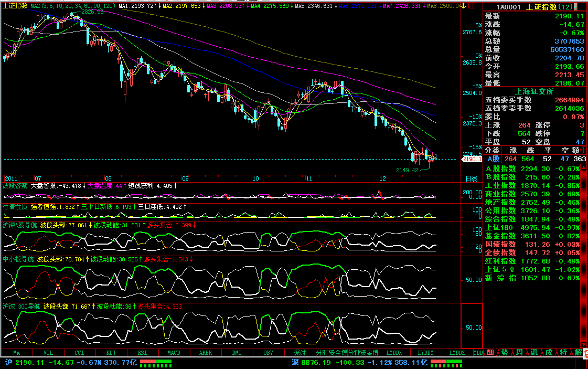Click the Shenzhen red-green strength bar in status bar
Image resolution: width=588 pixels, height=369 pixels.
[446, 363]
